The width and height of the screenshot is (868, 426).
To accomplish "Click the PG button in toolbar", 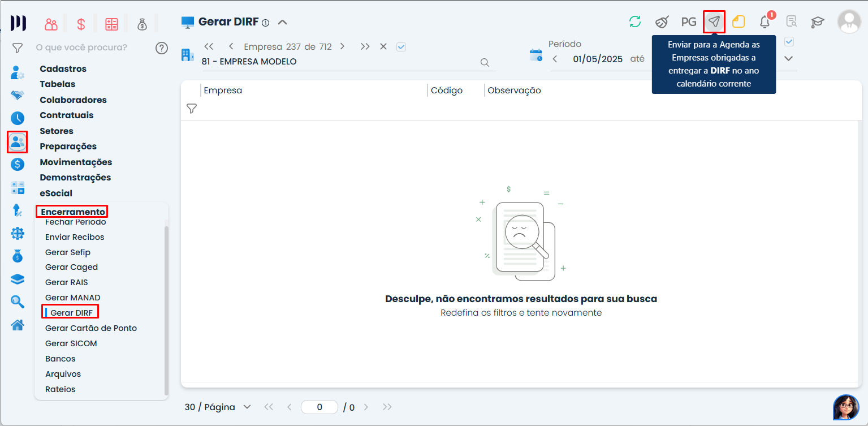I will pos(688,22).
